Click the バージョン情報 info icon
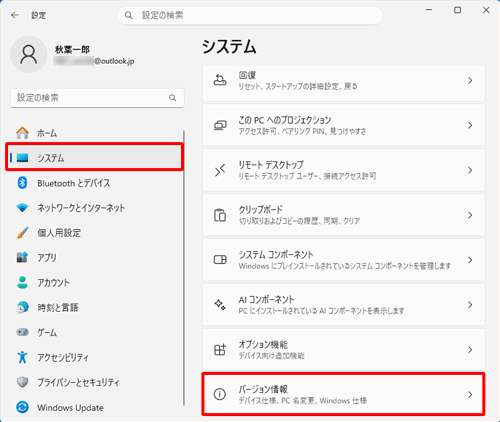This screenshot has height=422, width=500. click(220, 394)
